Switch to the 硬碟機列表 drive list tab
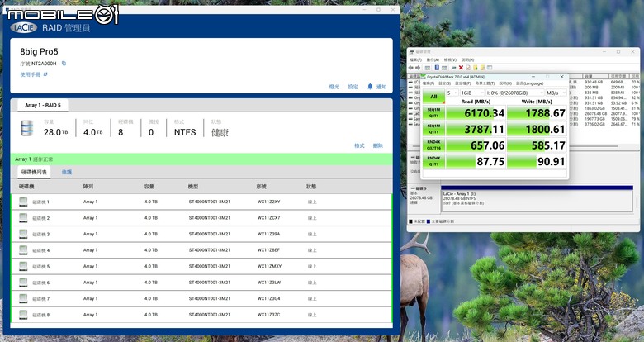The image size is (644, 342). click(34, 172)
